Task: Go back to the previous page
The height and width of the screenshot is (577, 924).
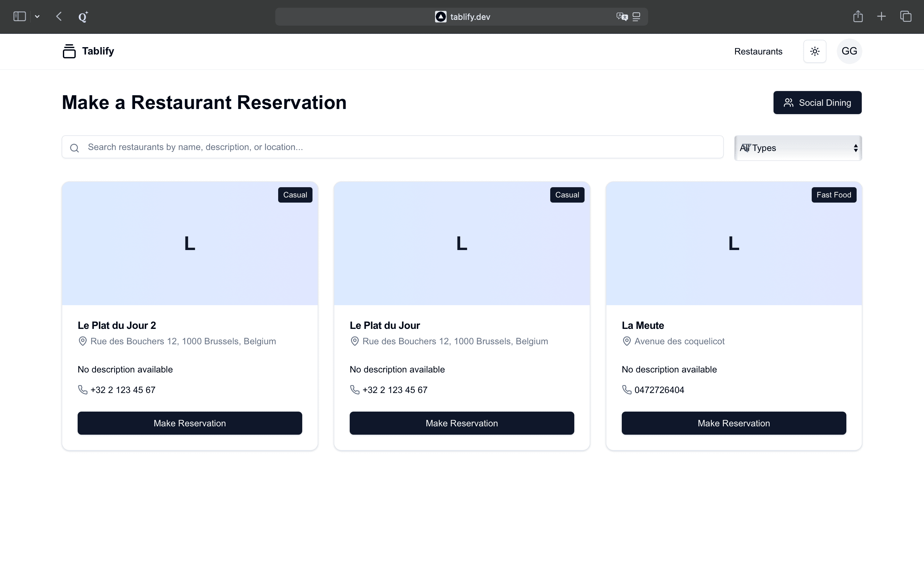Action: click(59, 16)
